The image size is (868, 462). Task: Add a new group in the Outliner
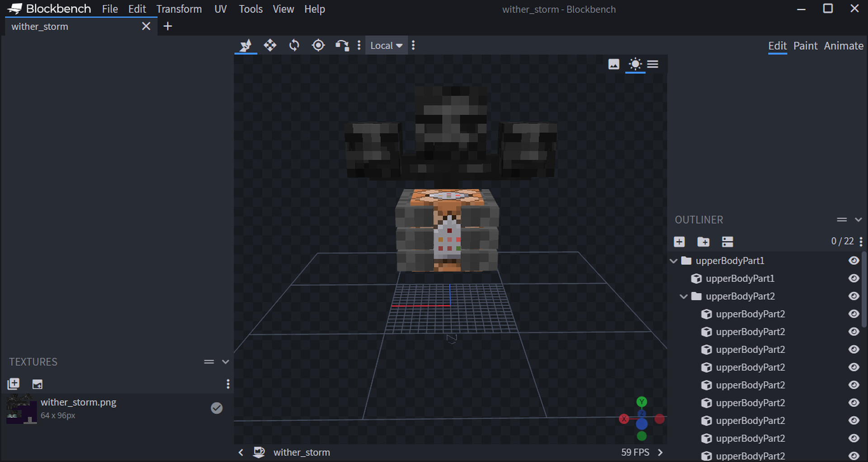703,242
